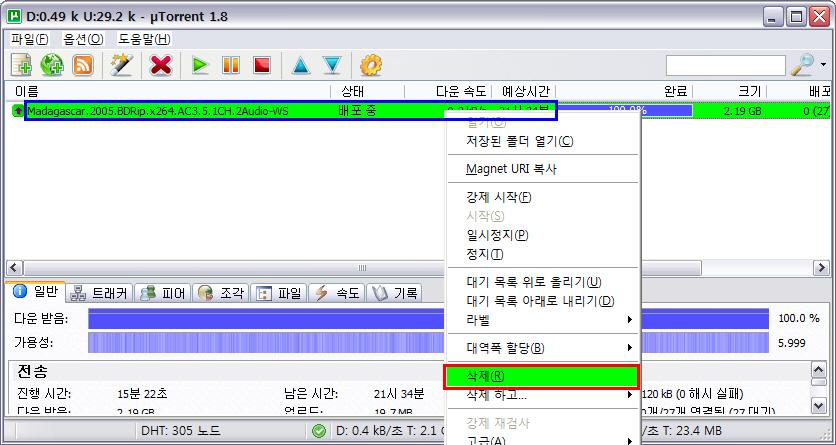Viewport: 836px width, 445px height.
Task: Open the RSS feed downloader icon
Action: 83,66
